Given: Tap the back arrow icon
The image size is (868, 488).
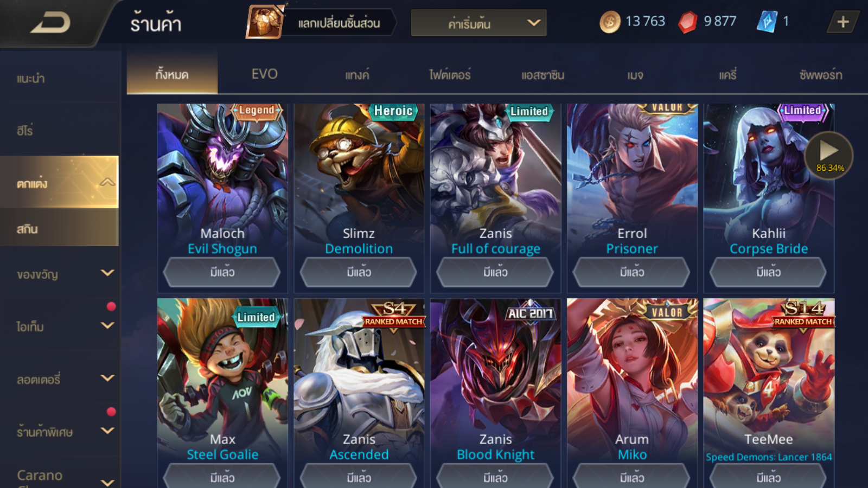Looking at the screenshot, I should (50, 23).
